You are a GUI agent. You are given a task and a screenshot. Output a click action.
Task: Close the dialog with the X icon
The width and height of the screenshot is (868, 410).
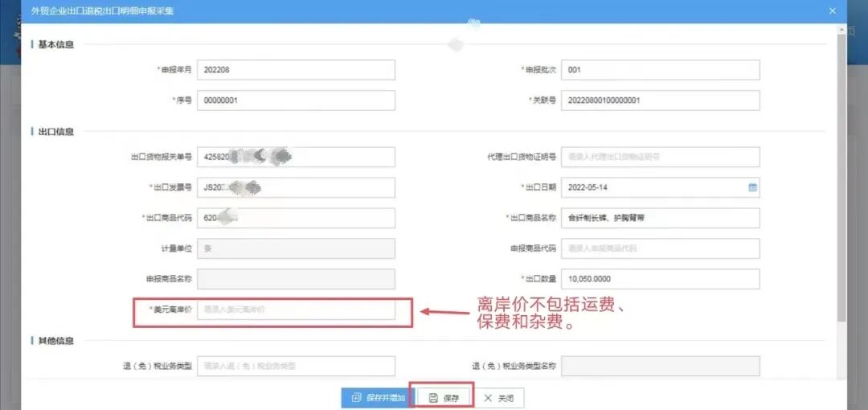(x=833, y=10)
